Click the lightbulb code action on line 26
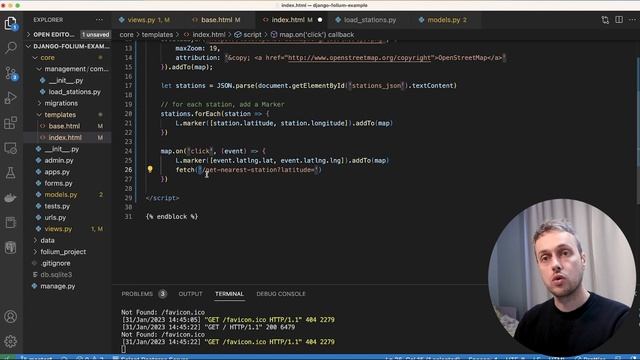Viewport: 640px width, 360px height. tap(150, 169)
